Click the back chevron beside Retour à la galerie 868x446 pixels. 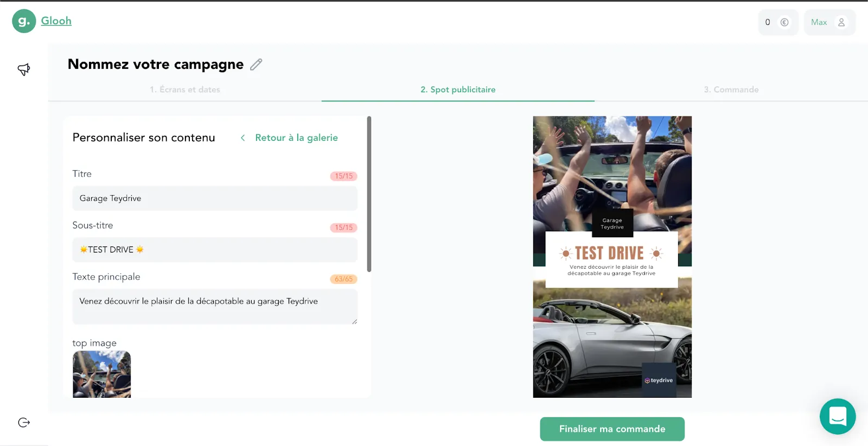click(243, 138)
